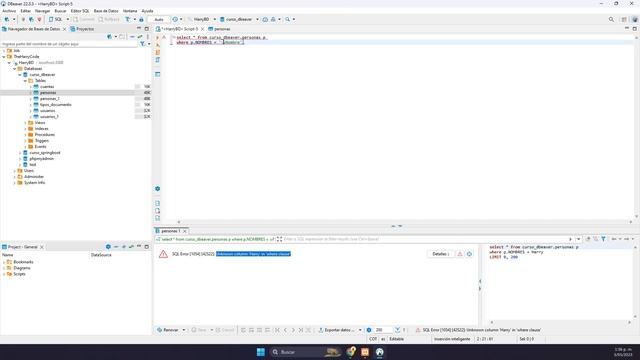Expand the Views folder node
Screen dimensions: 640x360
pyautogui.click(x=25, y=123)
